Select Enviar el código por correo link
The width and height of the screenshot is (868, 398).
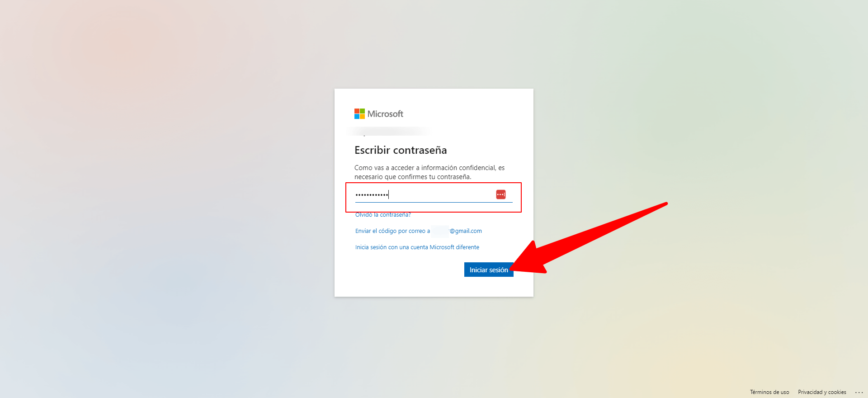(x=392, y=231)
